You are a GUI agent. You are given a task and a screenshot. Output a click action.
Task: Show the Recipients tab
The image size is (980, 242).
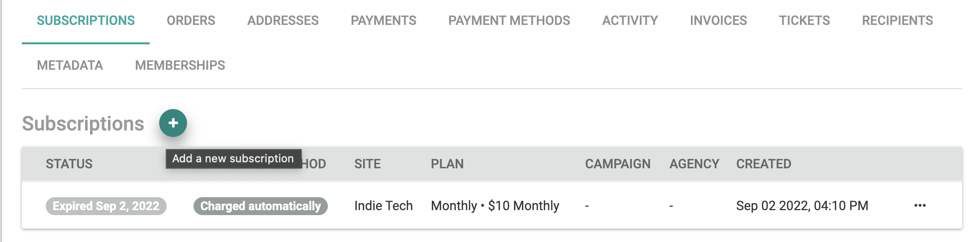coord(897,21)
